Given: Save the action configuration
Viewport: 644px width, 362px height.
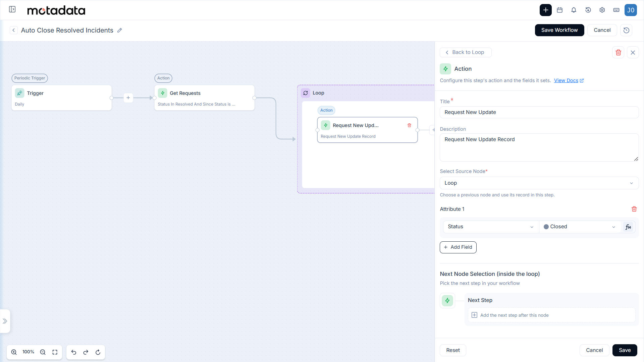Looking at the screenshot, I should click(x=625, y=350).
